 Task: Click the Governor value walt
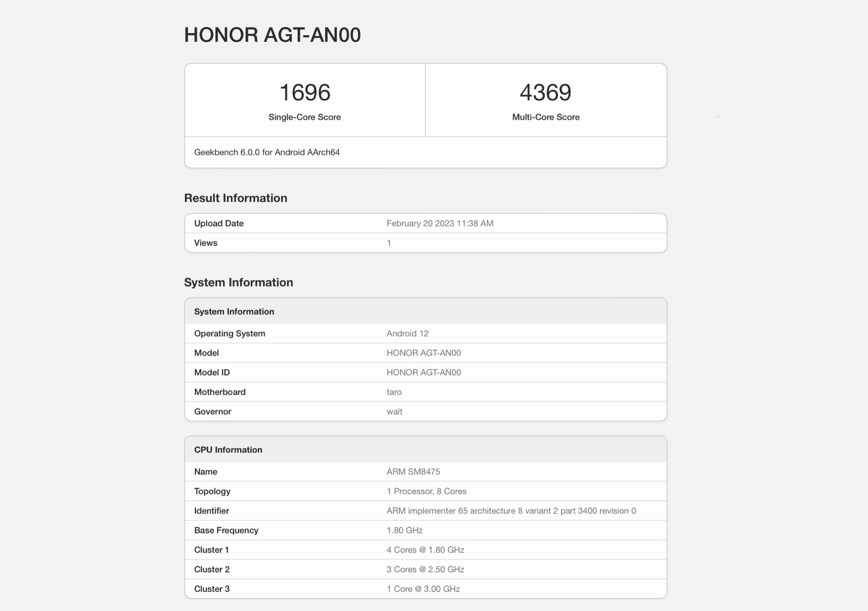394,411
